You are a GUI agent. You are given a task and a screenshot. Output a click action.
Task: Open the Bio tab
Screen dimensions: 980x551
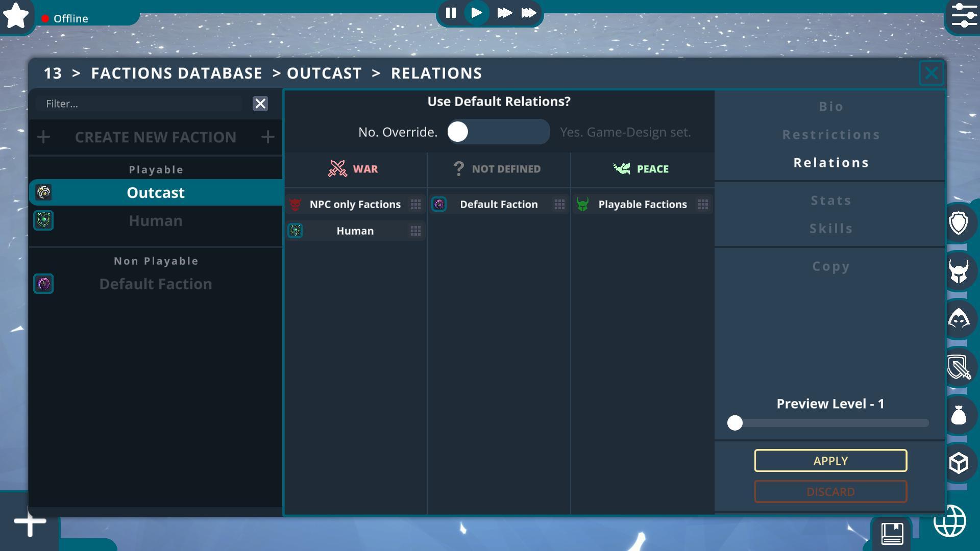[831, 107]
